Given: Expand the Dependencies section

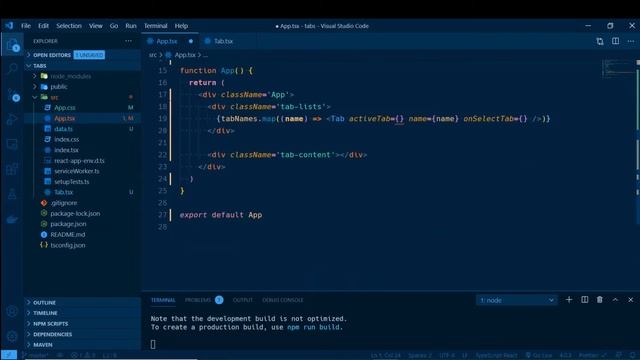Looking at the screenshot, I should pos(52,334).
